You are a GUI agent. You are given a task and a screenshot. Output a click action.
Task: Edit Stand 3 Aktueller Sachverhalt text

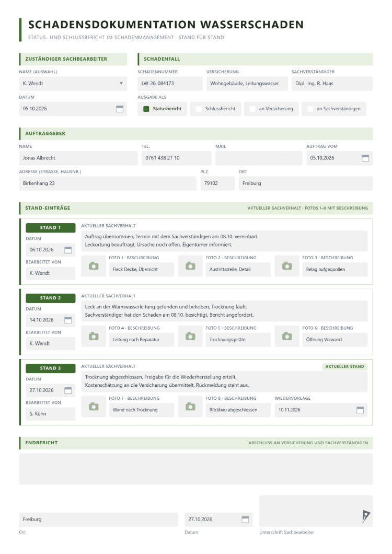224,381
